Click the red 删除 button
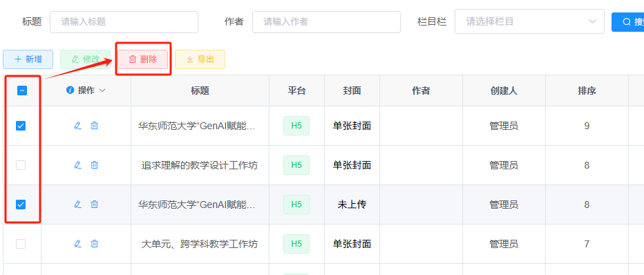This screenshot has width=644, height=275. click(x=143, y=59)
